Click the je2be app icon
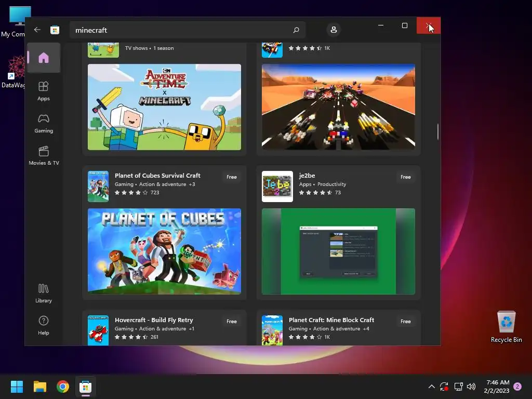This screenshot has width=532, height=399. (x=277, y=187)
